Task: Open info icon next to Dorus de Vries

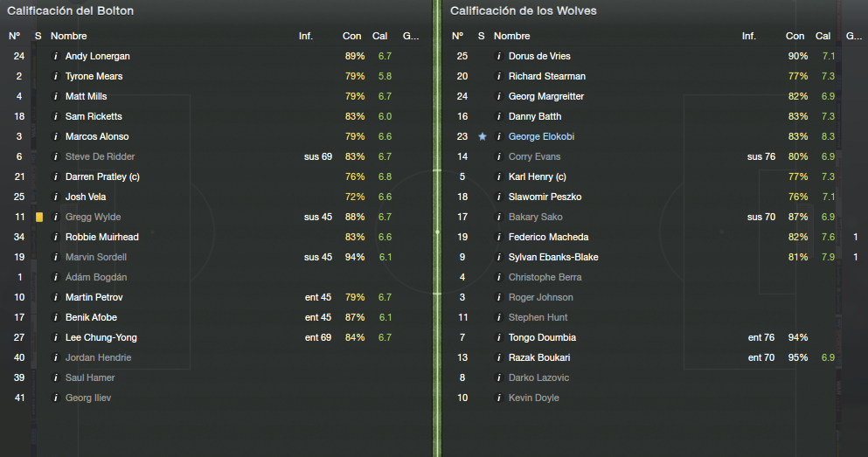Action: coord(498,56)
